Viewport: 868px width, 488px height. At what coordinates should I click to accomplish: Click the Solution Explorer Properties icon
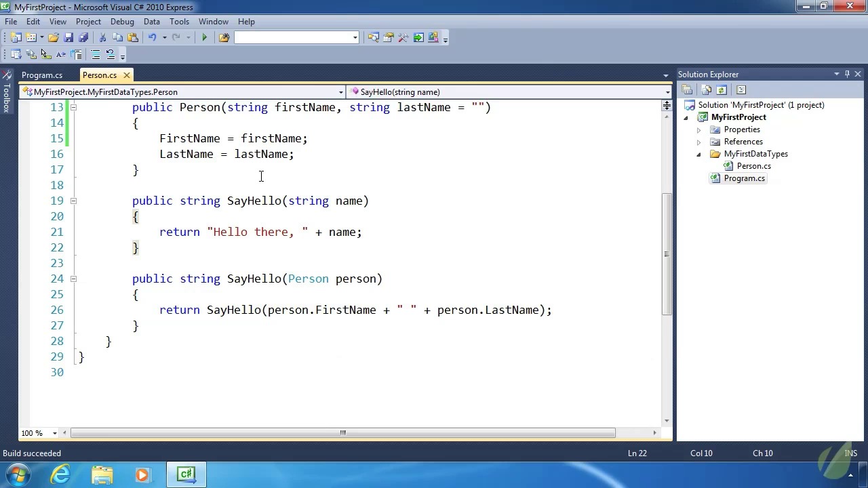coord(687,90)
